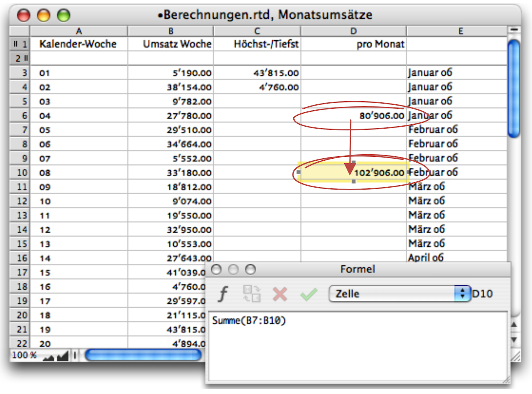Screen dimensions: 532x394
Task: Click the zoom in large mountain icon
Action: point(63,356)
